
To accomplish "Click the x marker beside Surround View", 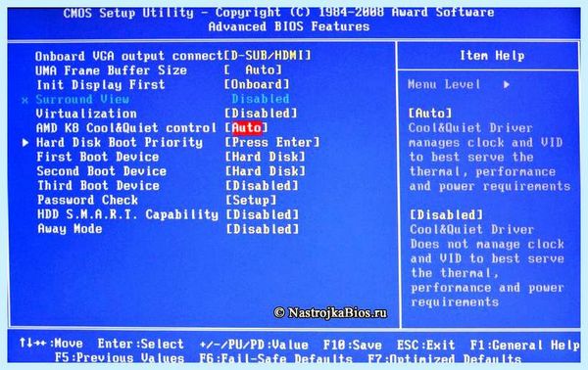I will 24,101.
